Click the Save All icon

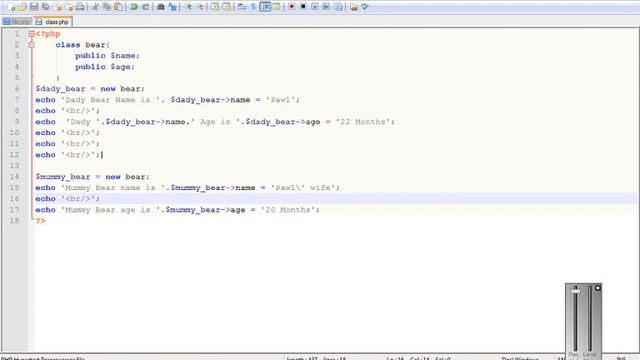(x=46, y=7)
